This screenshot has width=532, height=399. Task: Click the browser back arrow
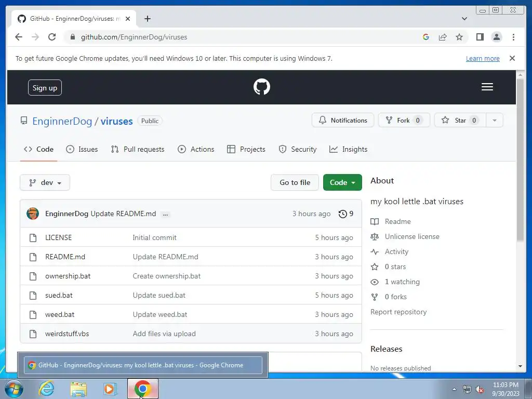point(19,37)
